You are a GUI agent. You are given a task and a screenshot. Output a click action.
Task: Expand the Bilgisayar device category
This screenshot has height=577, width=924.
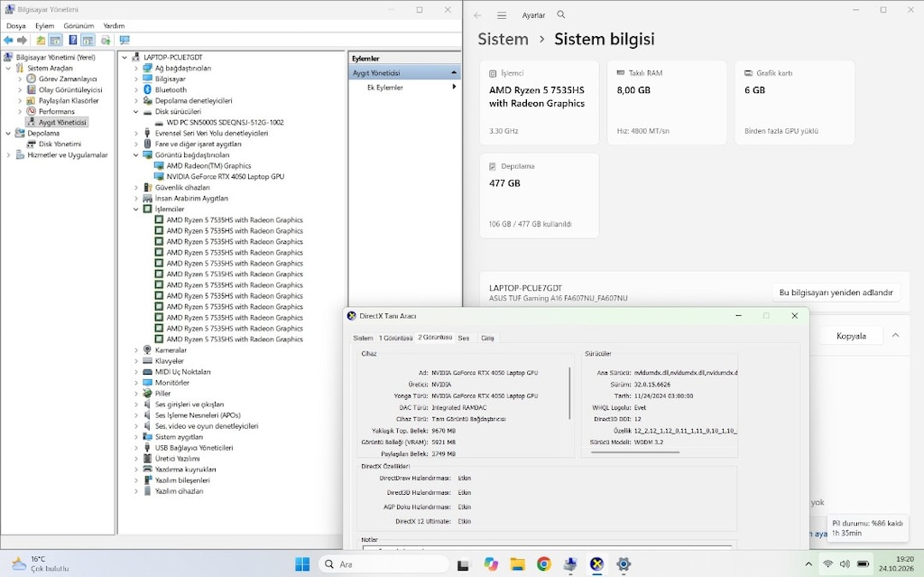point(136,79)
